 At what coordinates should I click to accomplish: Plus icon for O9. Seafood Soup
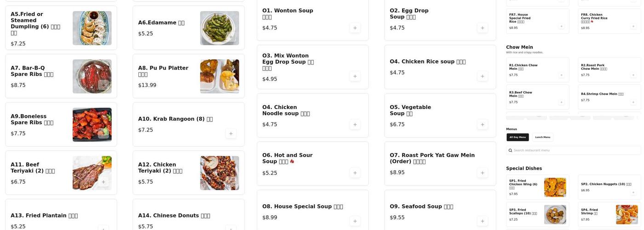point(482,221)
